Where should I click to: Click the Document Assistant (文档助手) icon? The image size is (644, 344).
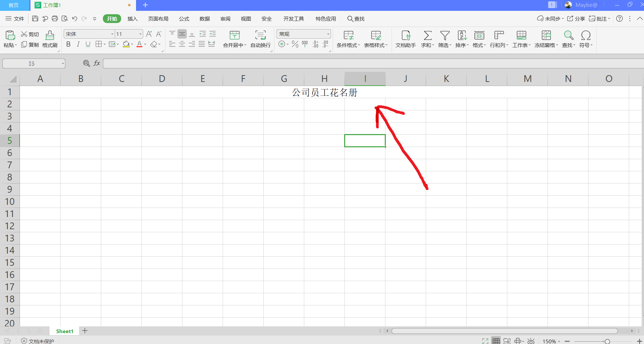click(406, 35)
